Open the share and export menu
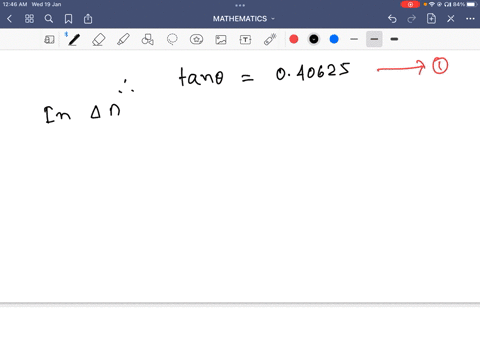The image size is (480, 360). point(88,19)
